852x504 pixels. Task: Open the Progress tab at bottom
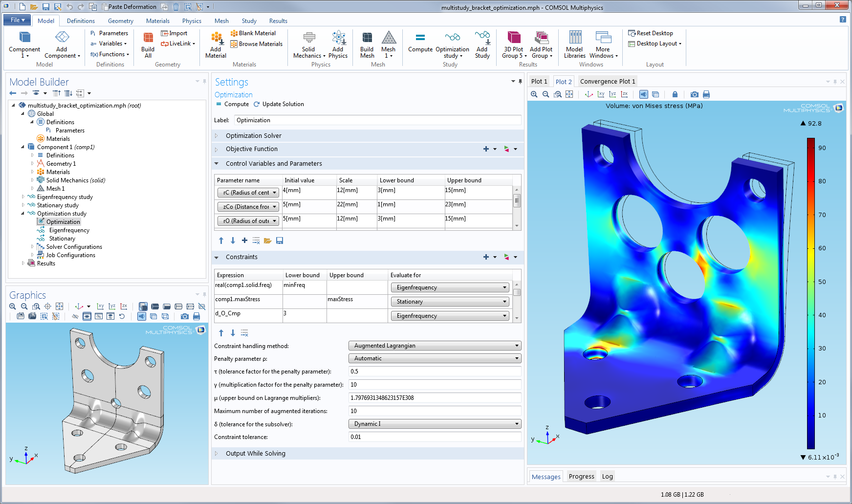coord(581,477)
